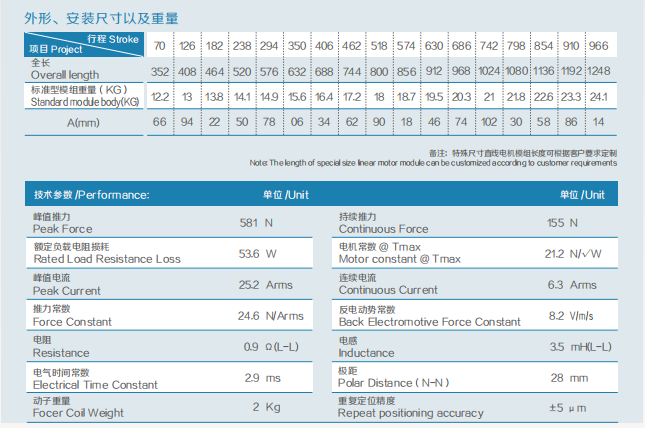Click A(mm) value 14
The image size is (645, 428).
599,122
